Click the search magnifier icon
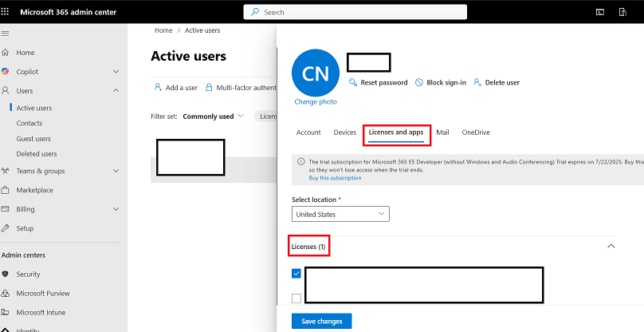 255,12
